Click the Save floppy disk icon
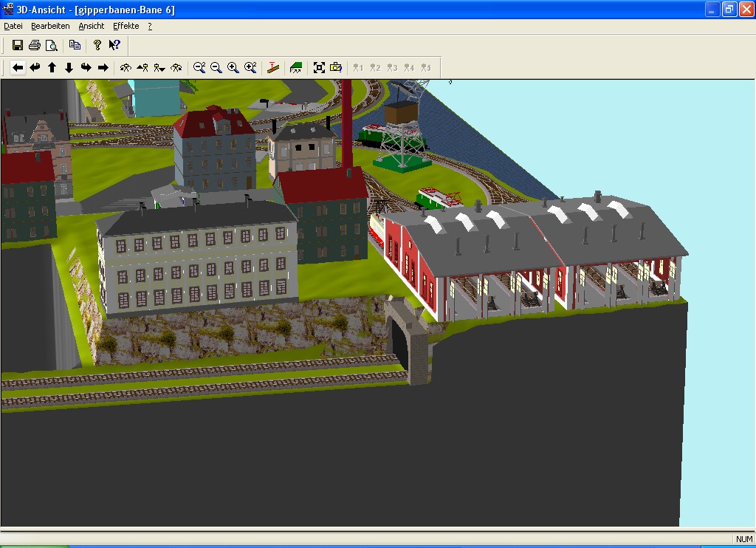Screen dimensions: 756x548 pos(18,45)
